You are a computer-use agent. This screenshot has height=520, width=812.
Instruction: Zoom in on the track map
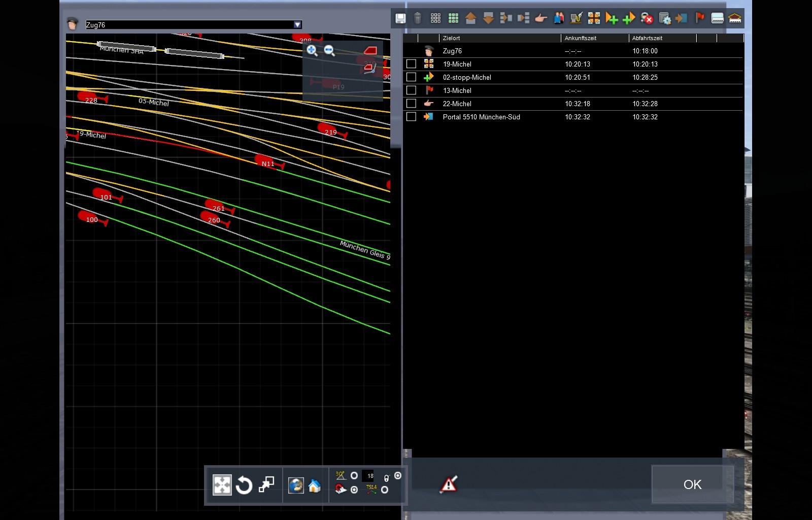[312, 50]
